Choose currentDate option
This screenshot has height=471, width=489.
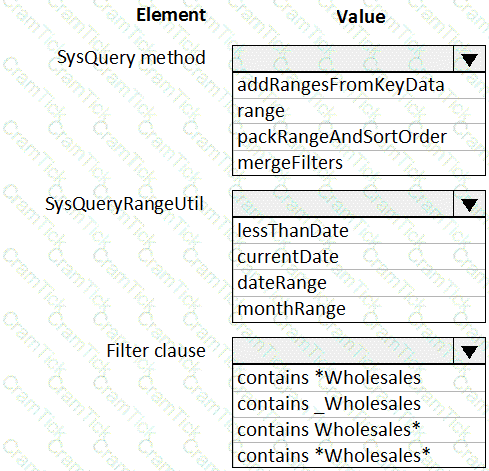point(359,257)
